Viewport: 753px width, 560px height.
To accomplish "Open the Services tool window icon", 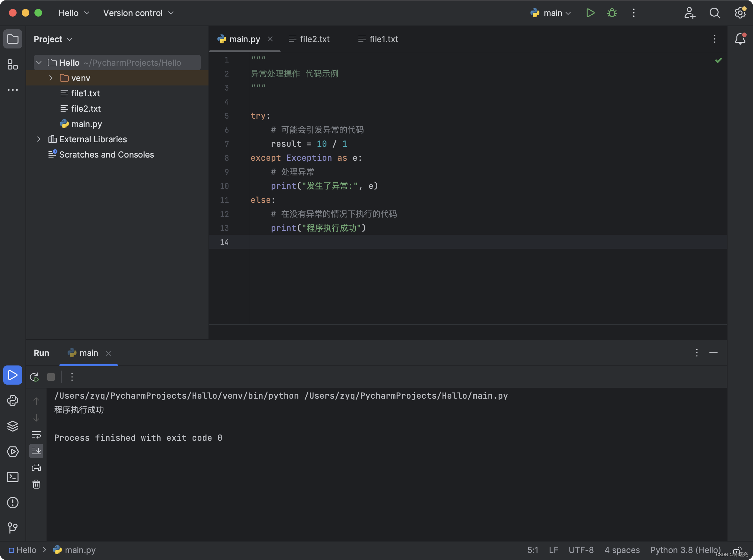I will click(12, 452).
